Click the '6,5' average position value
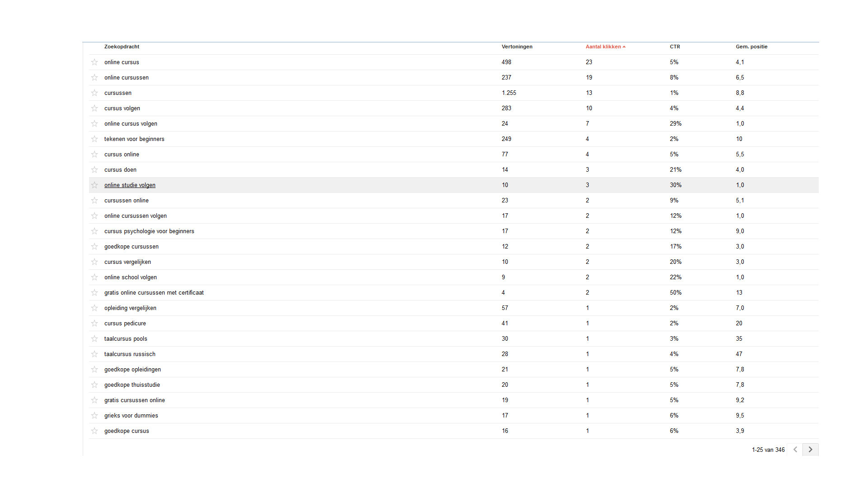This screenshot has height=488, width=868. point(740,78)
